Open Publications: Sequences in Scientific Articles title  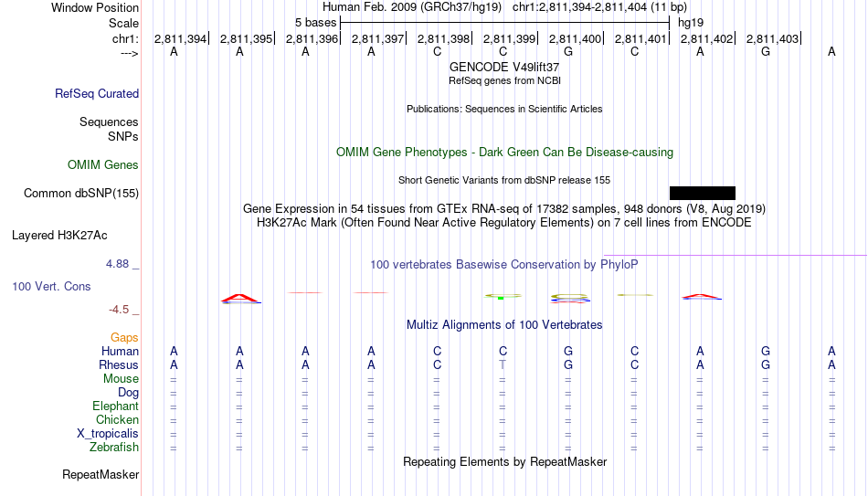504,109
